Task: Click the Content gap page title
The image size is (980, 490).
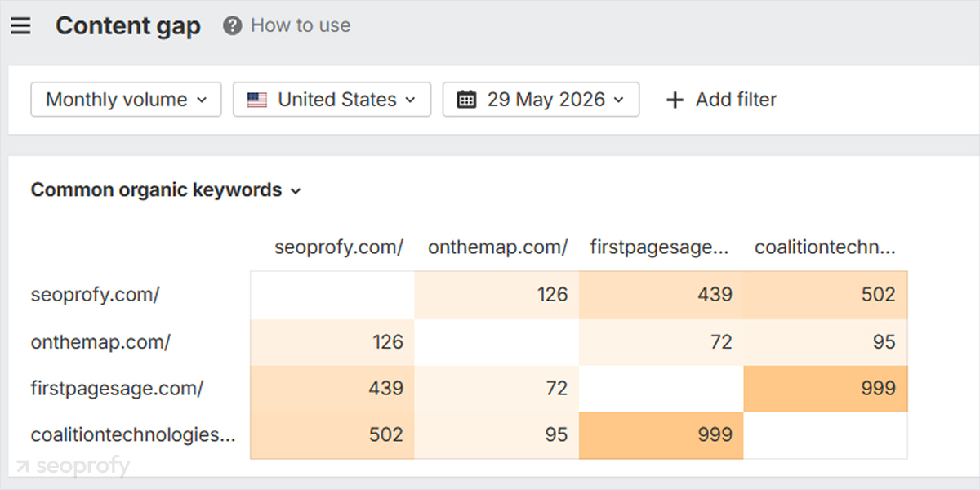Action: click(x=128, y=26)
